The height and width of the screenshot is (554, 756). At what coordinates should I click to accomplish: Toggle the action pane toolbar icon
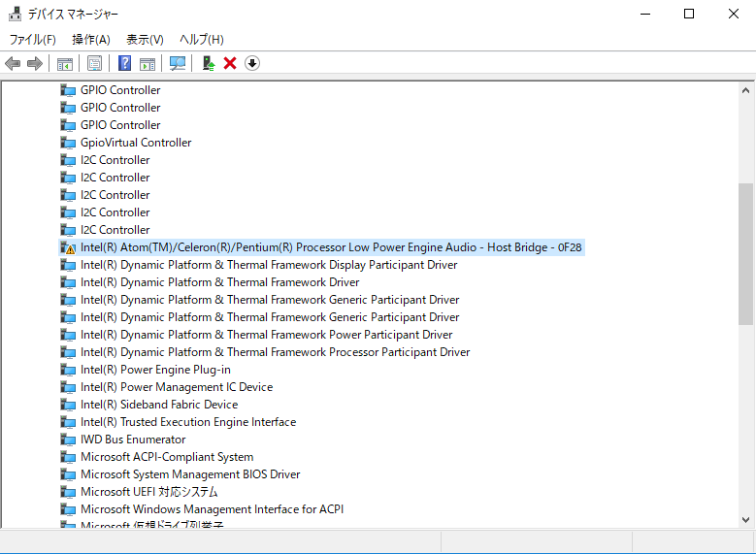148,63
